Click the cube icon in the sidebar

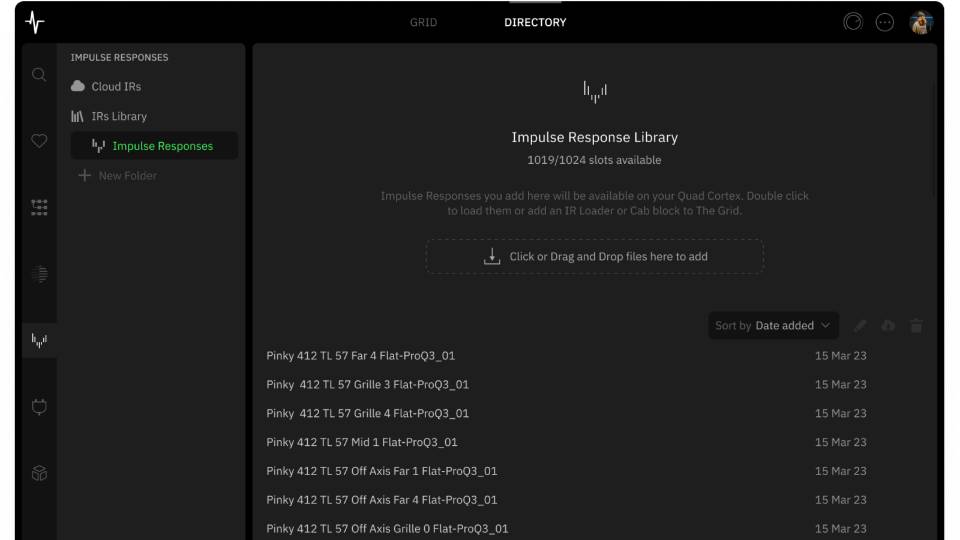tap(39, 473)
